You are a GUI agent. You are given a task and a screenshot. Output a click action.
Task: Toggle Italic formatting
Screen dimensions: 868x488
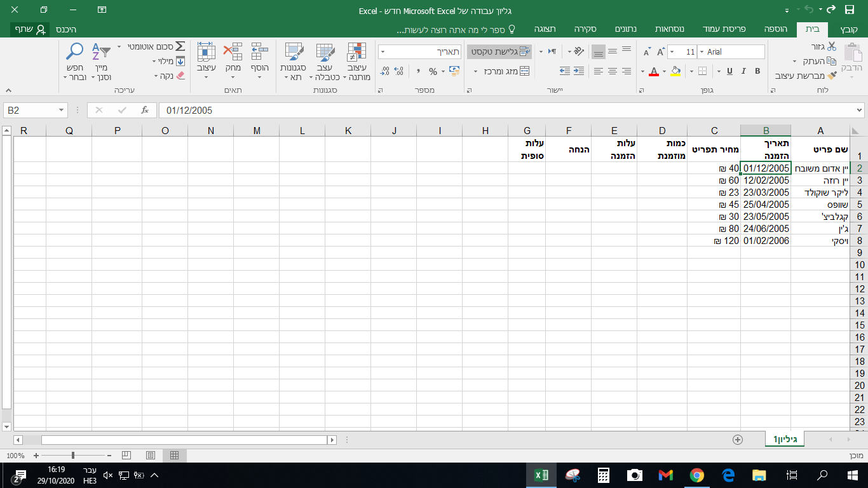point(743,71)
